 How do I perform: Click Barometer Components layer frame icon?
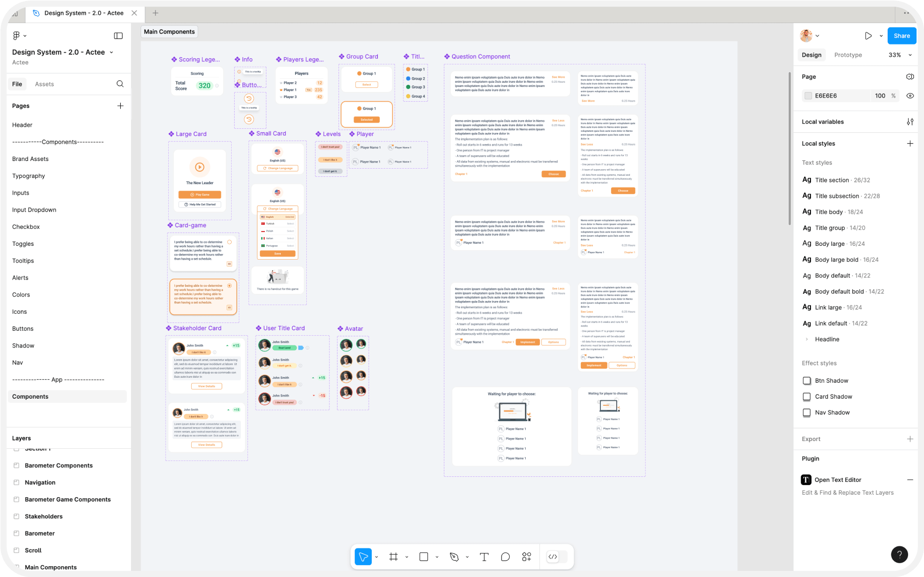pyautogui.click(x=16, y=466)
